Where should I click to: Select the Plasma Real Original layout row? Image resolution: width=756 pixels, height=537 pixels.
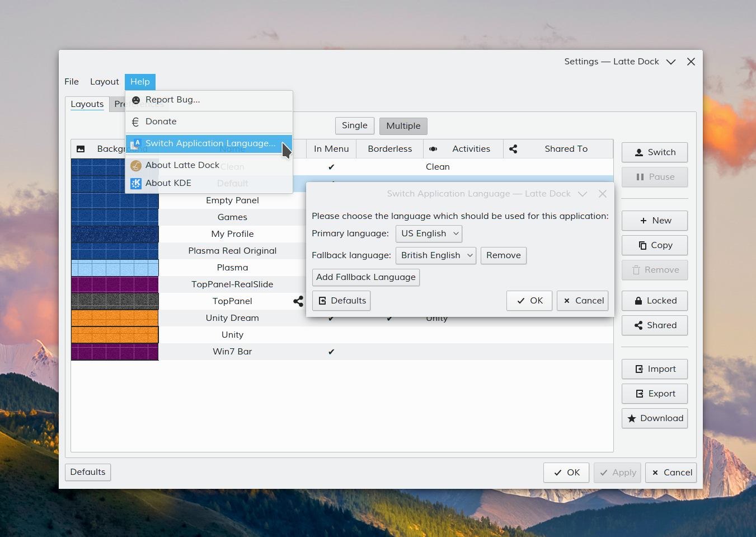(x=232, y=251)
